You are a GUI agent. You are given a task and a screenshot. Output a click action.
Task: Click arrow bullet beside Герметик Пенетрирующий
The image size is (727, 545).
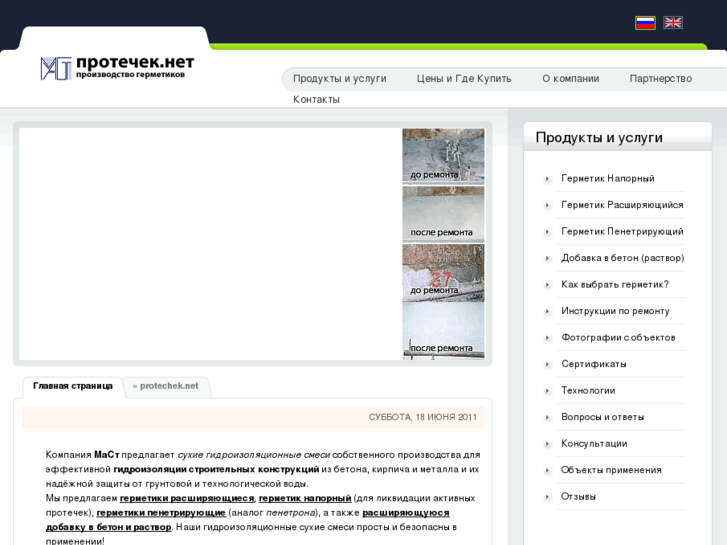548,231
